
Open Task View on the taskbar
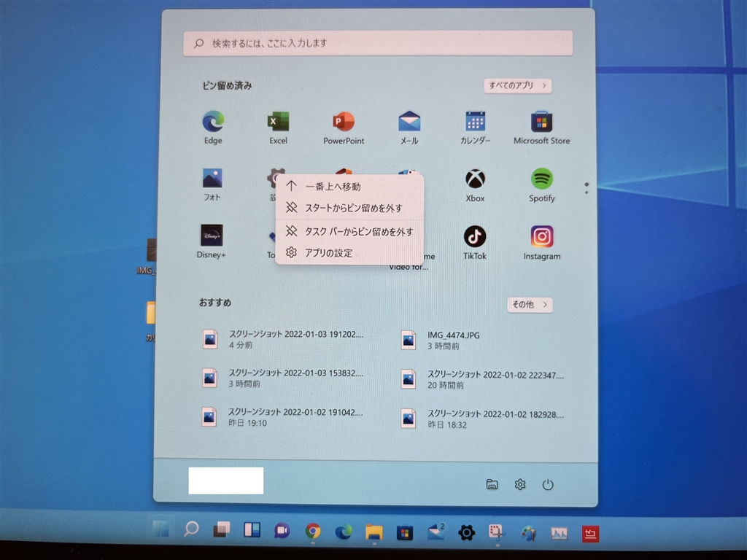tap(222, 529)
